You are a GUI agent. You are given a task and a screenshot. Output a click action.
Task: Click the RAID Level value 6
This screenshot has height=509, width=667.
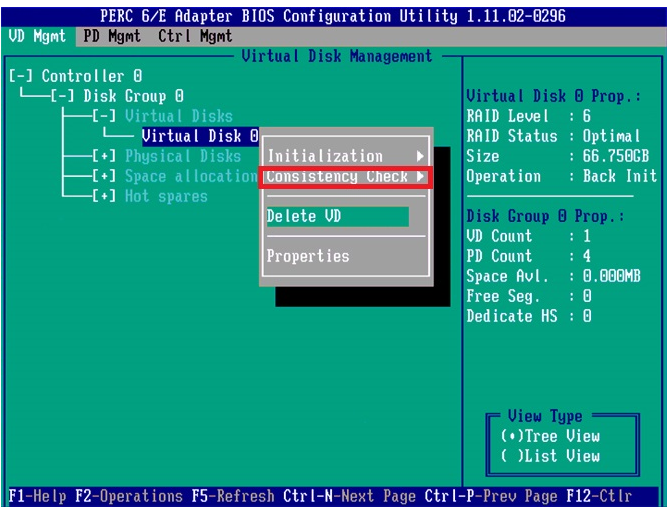(587, 116)
